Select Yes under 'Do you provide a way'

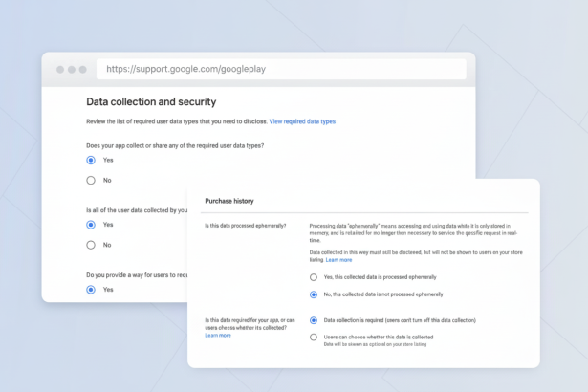(x=91, y=289)
